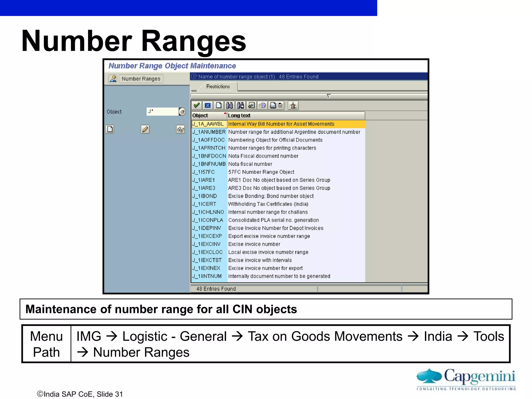Select object J_1IEXCINV
Viewport: 532px width, 399px height.
207,244
